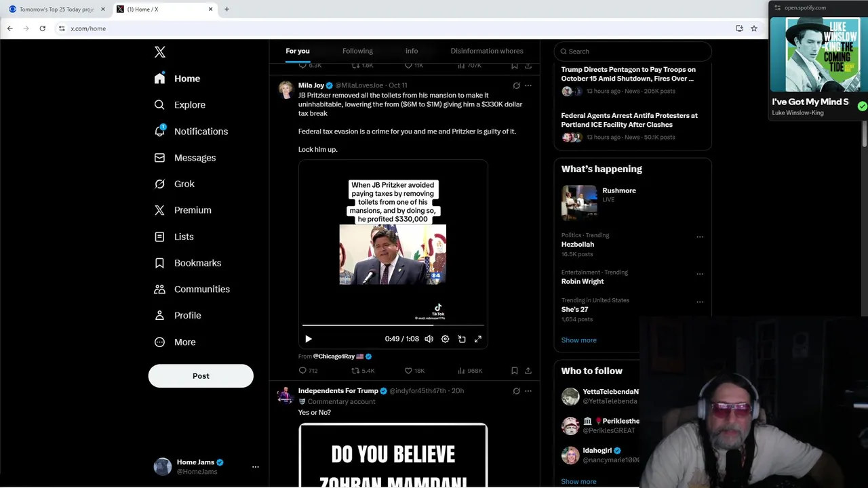Open Premium in the sidebar
868x488 pixels.
183,210
